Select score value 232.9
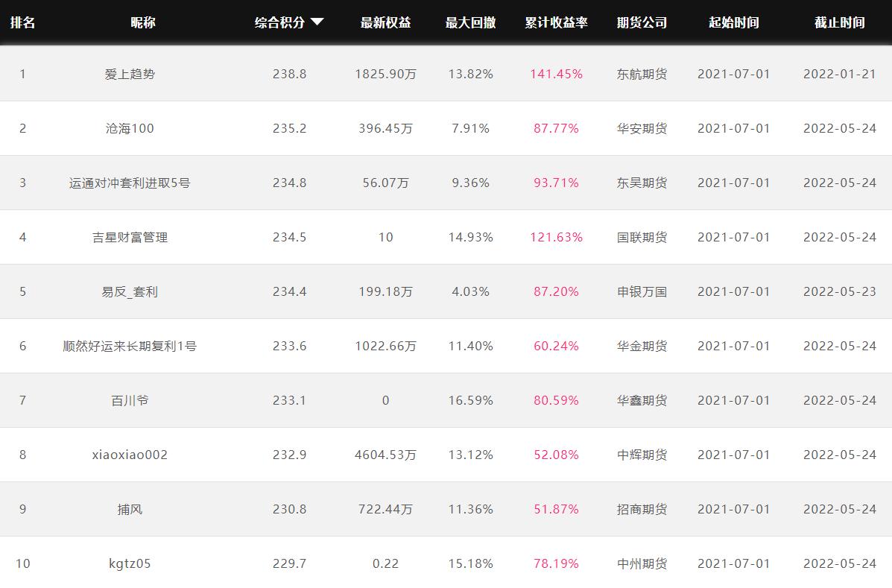 [290, 455]
